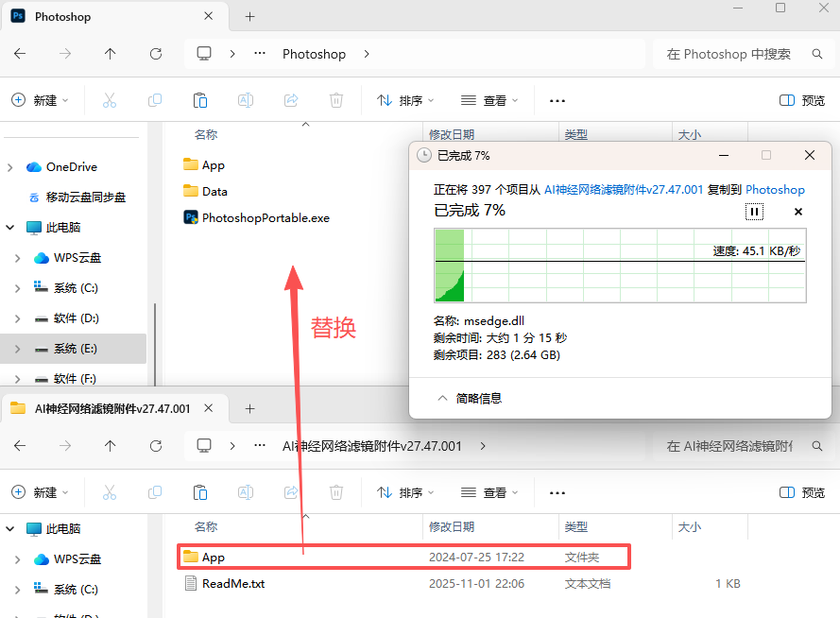Expand the OneDrive tree node

(10, 167)
